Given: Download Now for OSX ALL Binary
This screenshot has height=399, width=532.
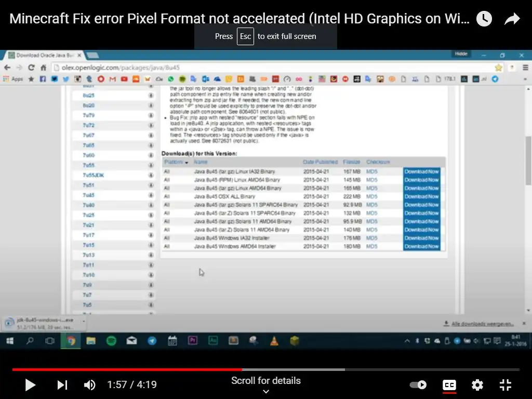Looking at the screenshot, I should coord(421,196).
